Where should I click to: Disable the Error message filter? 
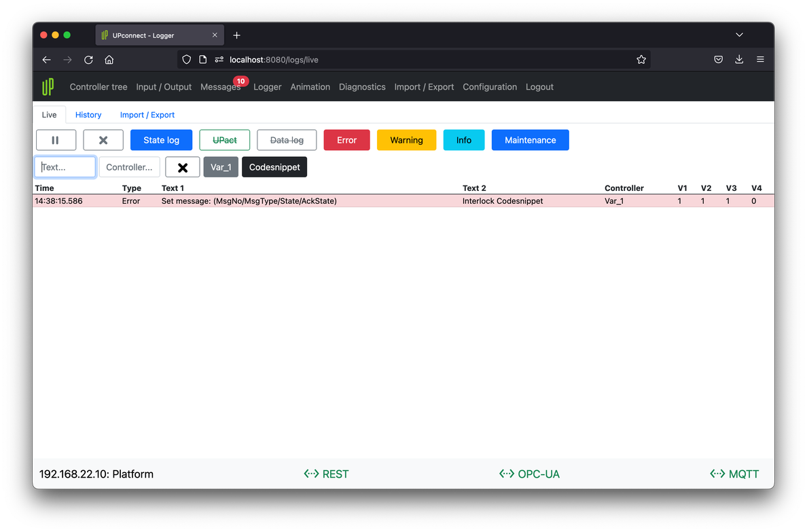click(x=346, y=140)
